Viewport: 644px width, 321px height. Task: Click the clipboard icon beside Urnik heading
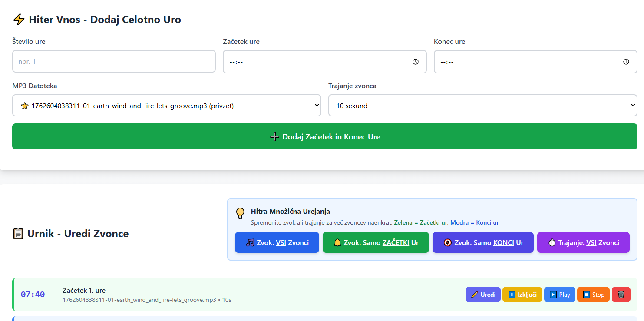point(18,234)
